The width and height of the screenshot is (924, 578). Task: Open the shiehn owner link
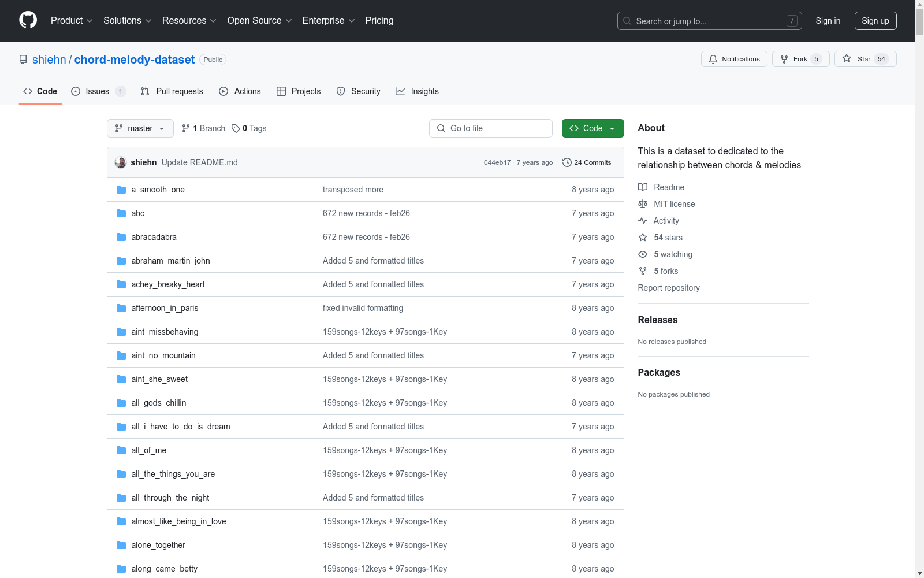[49, 60]
